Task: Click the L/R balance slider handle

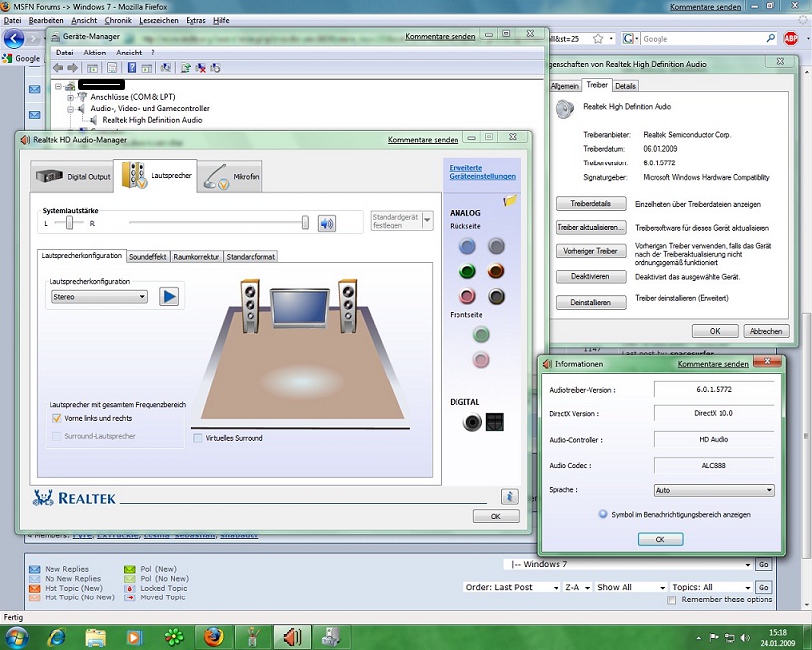Action: click(x=70, y=223)
